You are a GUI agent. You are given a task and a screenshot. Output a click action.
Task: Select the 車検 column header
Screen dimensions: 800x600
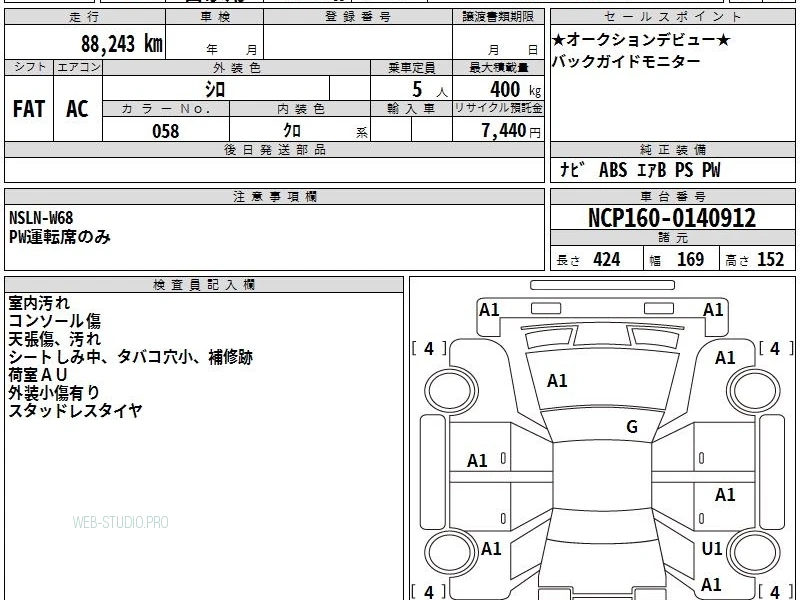pyautogui.click(x=215, y=17)
